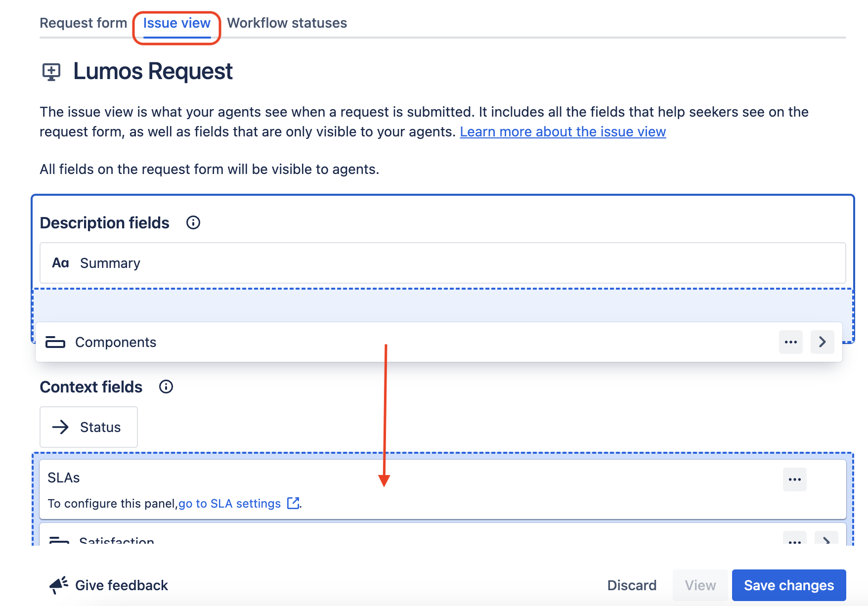This screenshot has height=606, width=868.
Task: Click the SLA settings external link icon
Action: (x=293, y=503)
